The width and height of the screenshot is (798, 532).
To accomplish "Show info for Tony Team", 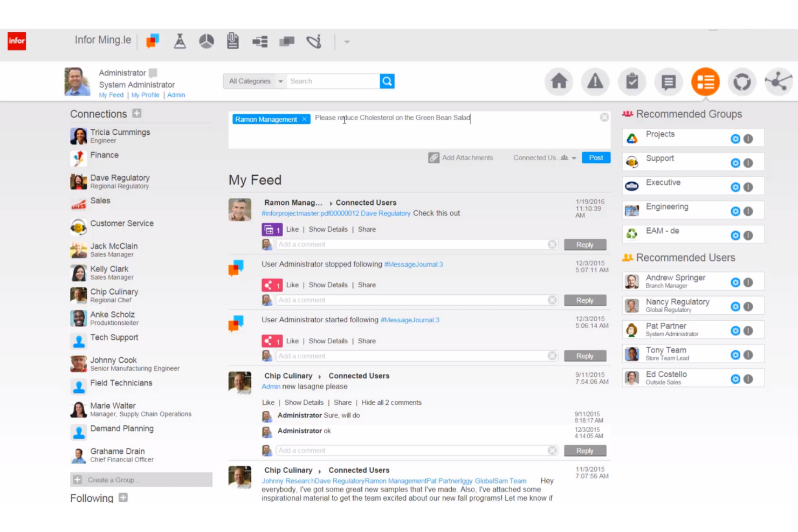I will [x=748, y=355].
